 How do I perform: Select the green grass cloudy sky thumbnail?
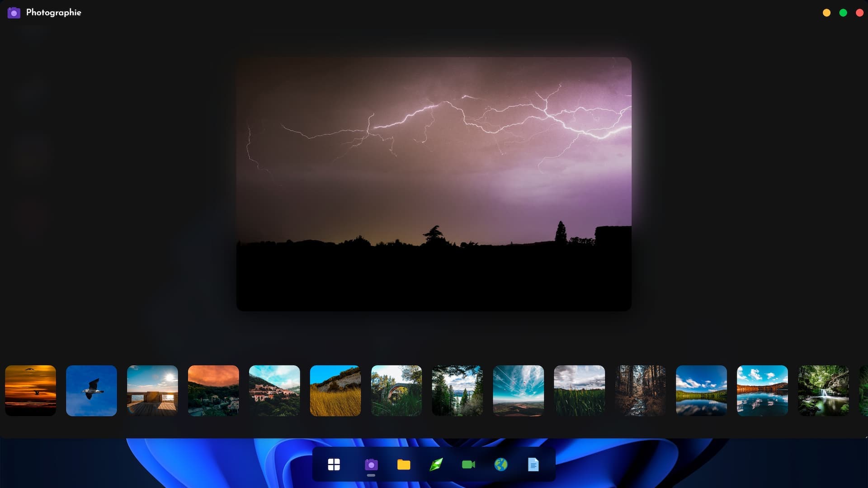(x=580, y=391)
